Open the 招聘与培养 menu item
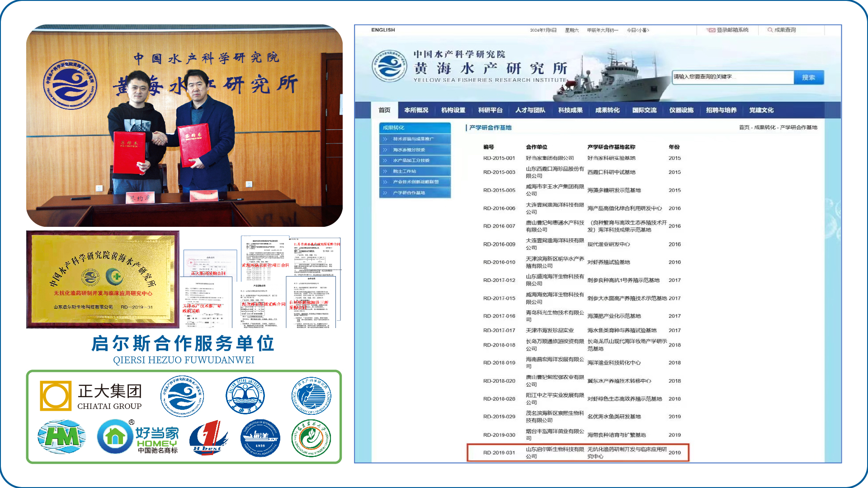Image resolution: width=868 pixels, height=488 pixels. click(x=721, y=110)
